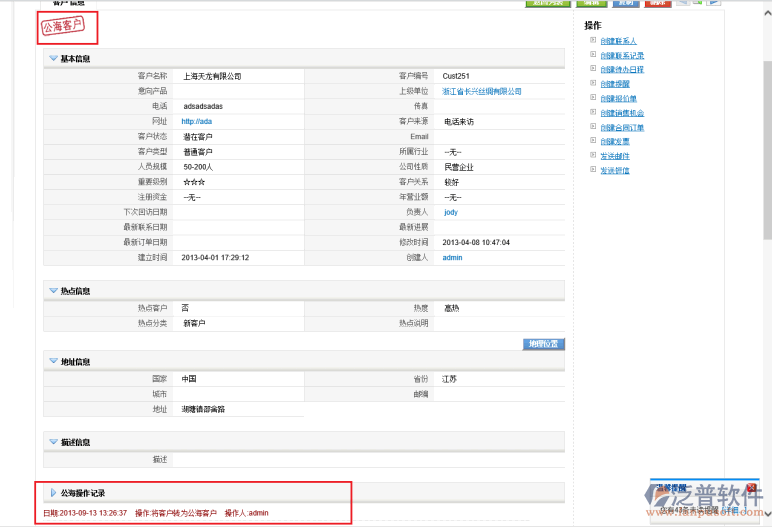Click customer name 上海天龙有限公司

click(x=212, y=76)
